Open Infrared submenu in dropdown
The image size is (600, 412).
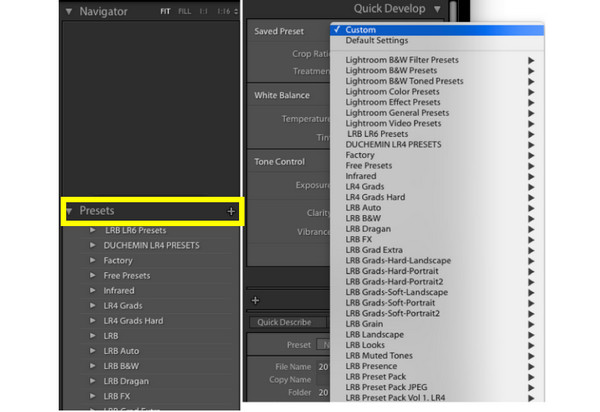point(437,176)
